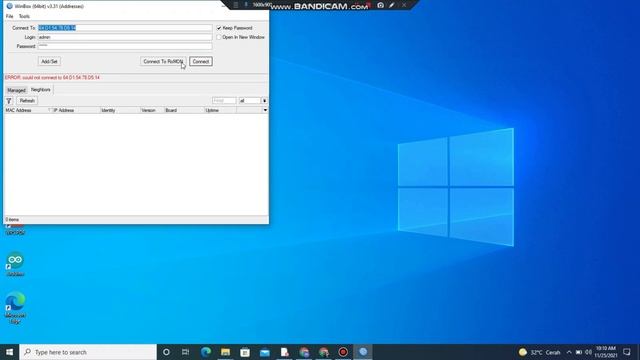Click the Bandicam record icon on the taskbar
The height and width of the screenshot is (360, 640).
[343, 352]
